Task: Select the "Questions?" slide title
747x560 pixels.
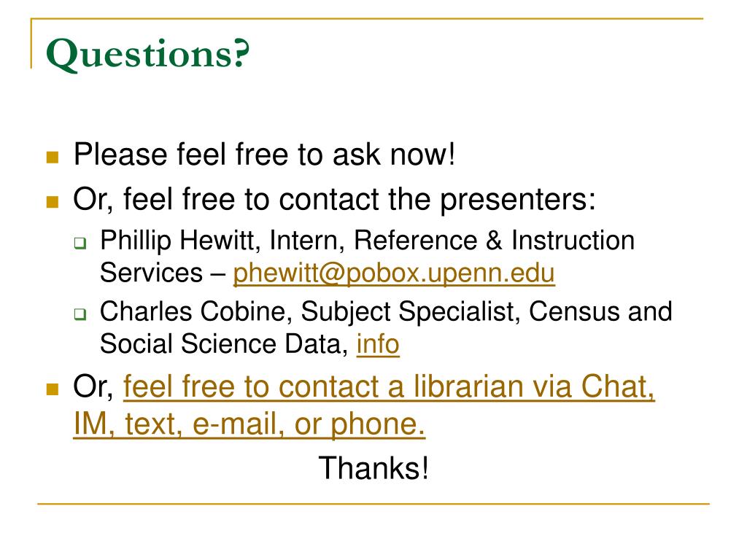Action: 147,53
